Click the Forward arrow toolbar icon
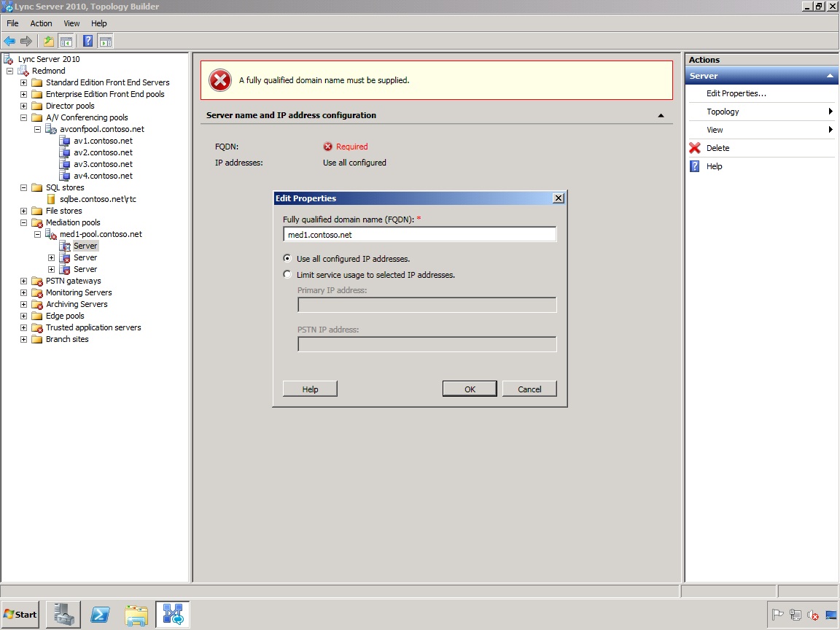 pos(26,42)
